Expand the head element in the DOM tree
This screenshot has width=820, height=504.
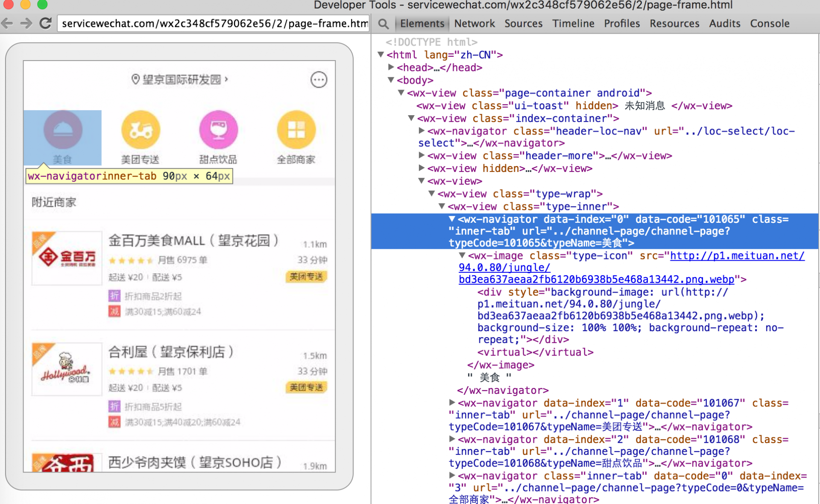click(x=391, y=67)
